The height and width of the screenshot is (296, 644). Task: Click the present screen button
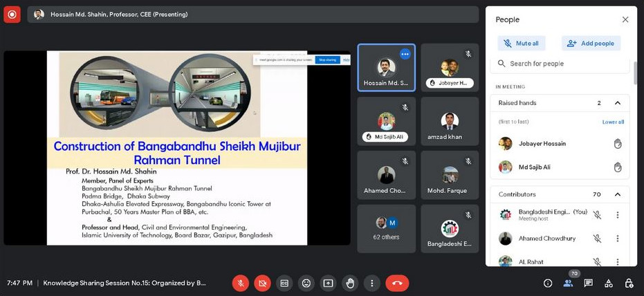click(x=328, y=284)
